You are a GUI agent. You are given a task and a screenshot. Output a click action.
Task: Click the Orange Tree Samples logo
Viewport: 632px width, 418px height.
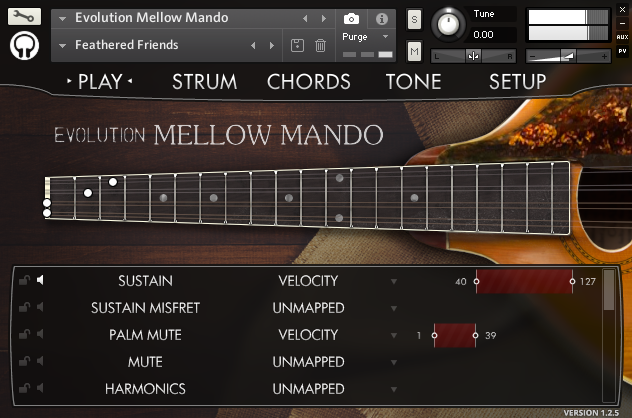click(25, 46)
